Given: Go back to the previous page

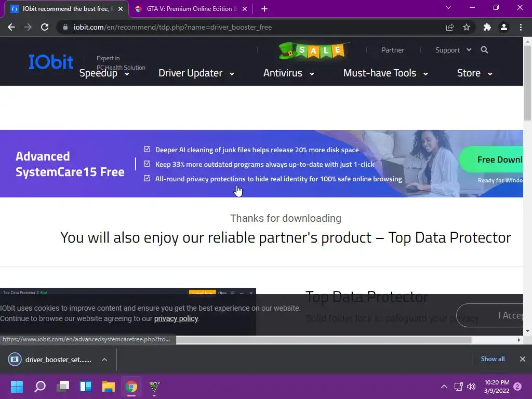Looking at the screenshot, I should pos(11,27).
